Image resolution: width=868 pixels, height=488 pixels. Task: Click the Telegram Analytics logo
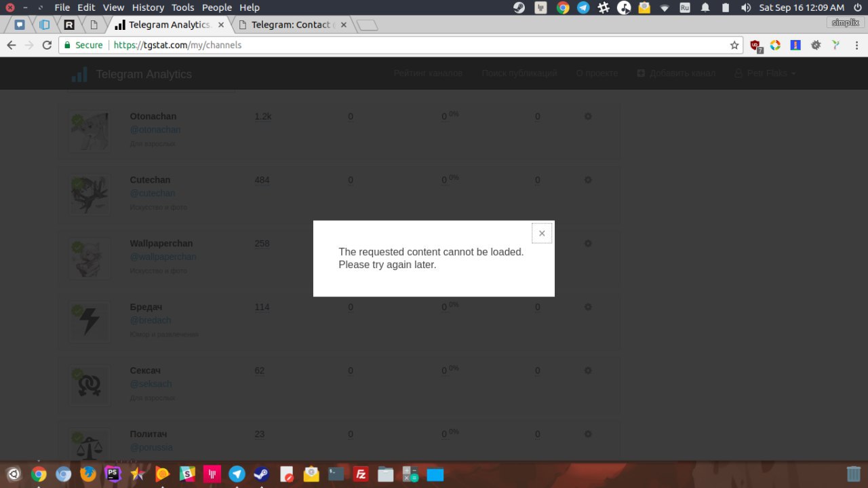(x=132, y=74)
